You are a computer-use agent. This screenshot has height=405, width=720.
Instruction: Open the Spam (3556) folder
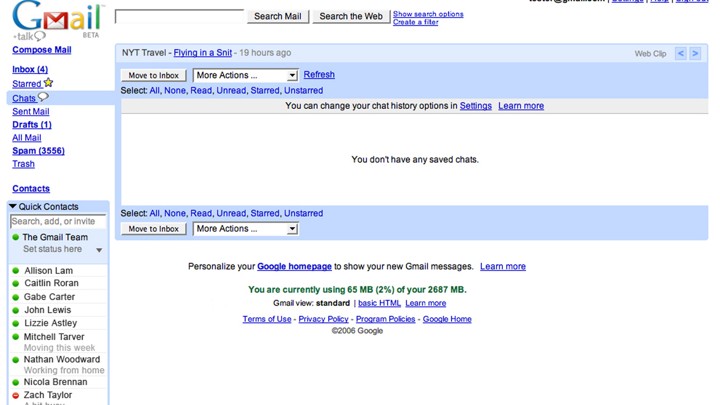point(39,151)
